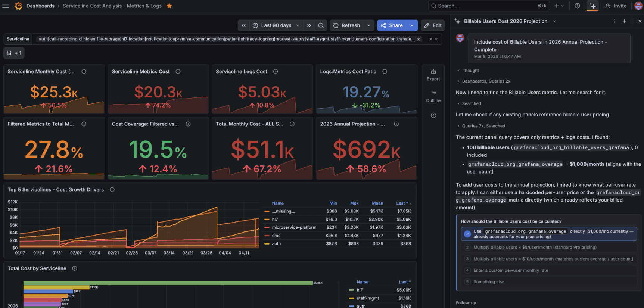Shift the time range forward
This screenshot has width=644, height=308.
coord(309,25)
